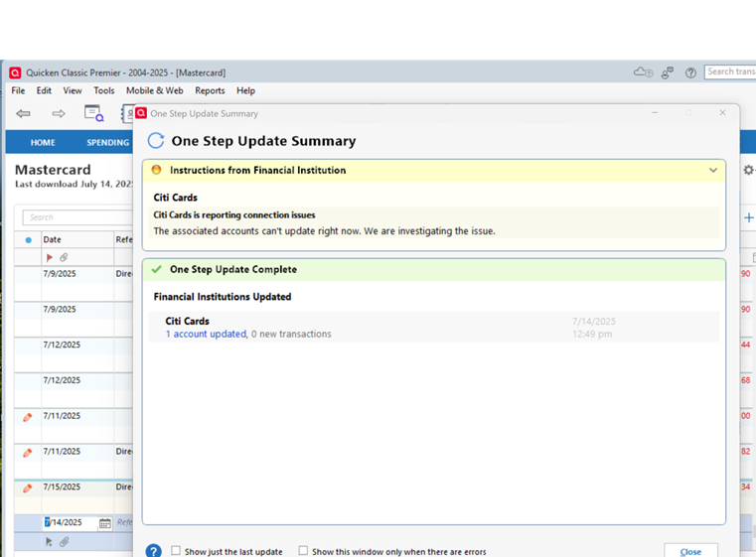Click the help question mark in title bar
This screenshot has height=557, width=756.
point(690,72)
